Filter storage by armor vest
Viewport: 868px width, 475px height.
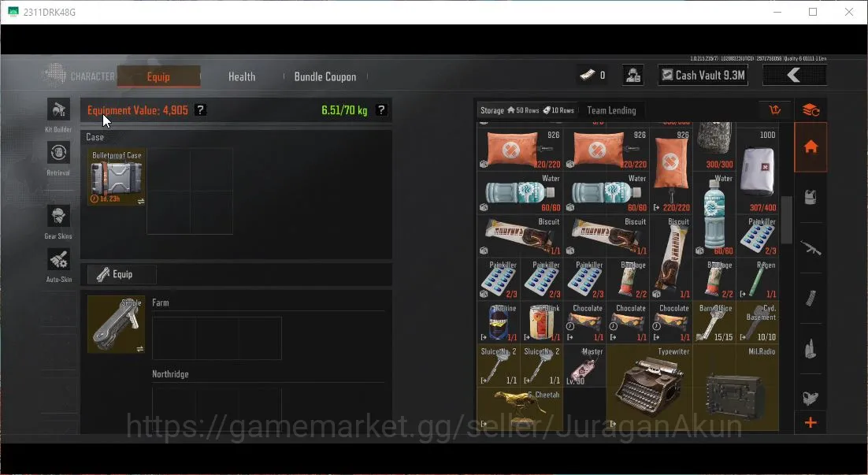point(811,196)
